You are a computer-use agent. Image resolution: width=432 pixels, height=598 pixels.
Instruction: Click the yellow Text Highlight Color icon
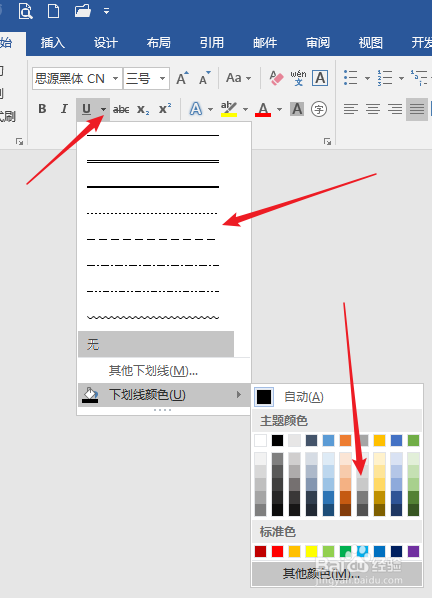tap(229, 109)
